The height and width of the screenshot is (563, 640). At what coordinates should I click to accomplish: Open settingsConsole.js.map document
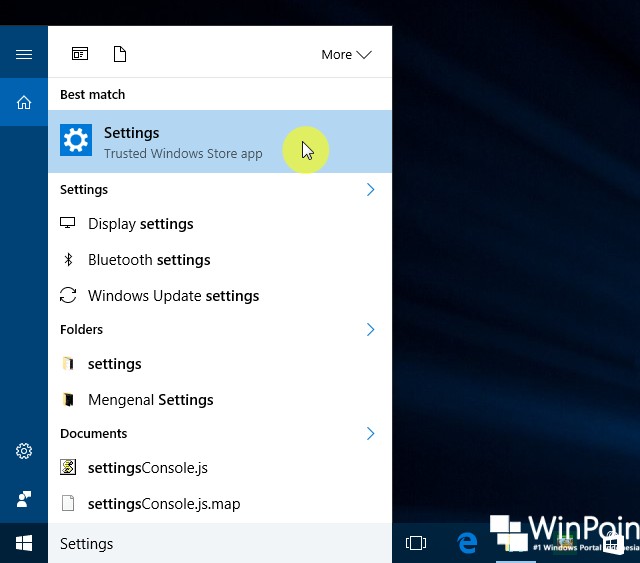coord(220,504)
